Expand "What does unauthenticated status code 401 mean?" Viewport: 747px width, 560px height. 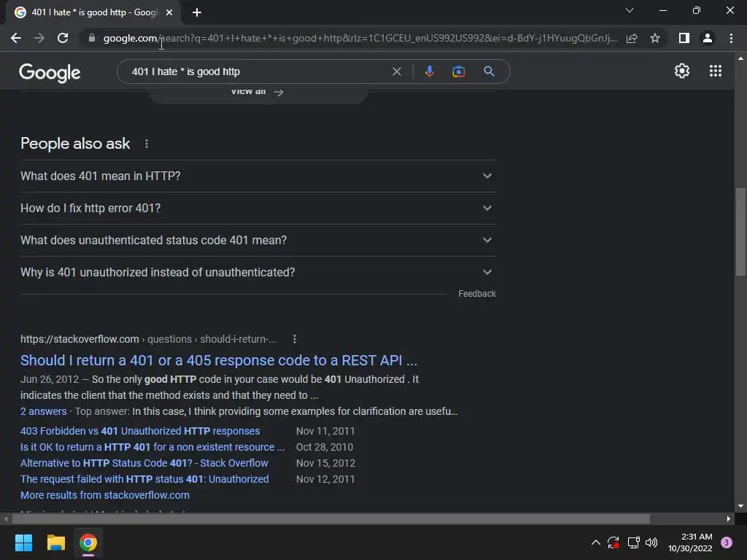[x=258, y=240]
